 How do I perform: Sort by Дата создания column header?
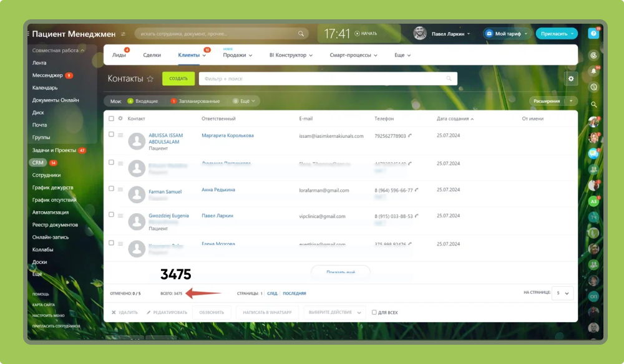point(455,118)
